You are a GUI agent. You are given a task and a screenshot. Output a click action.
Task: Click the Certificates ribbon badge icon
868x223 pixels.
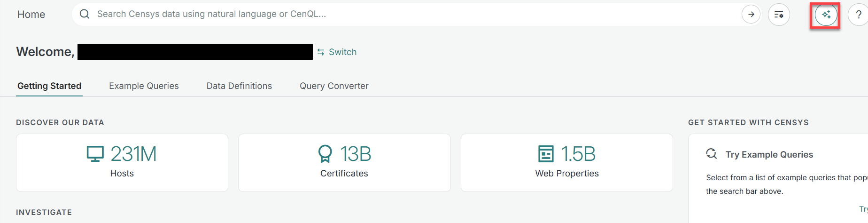point(325,154)
